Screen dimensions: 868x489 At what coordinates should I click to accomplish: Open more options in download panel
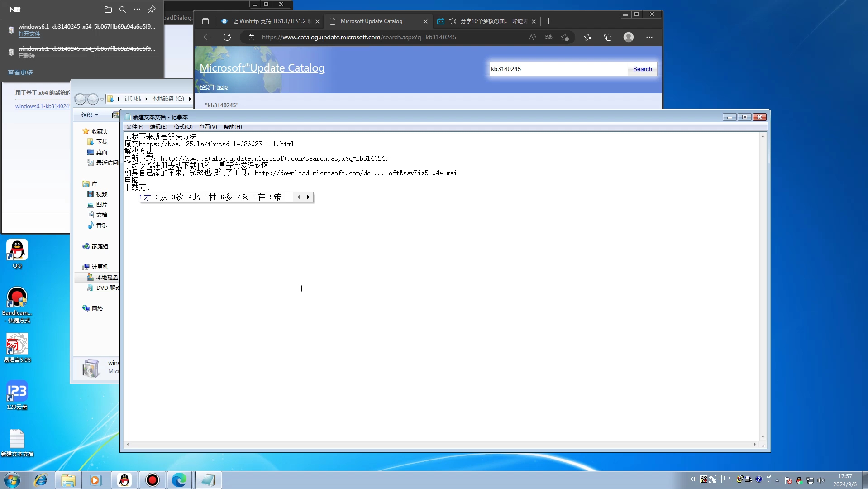coord(137,9)
